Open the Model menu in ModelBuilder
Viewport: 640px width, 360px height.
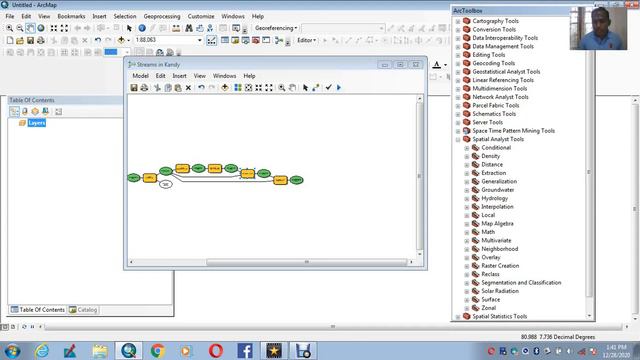(x=140, y=76)
